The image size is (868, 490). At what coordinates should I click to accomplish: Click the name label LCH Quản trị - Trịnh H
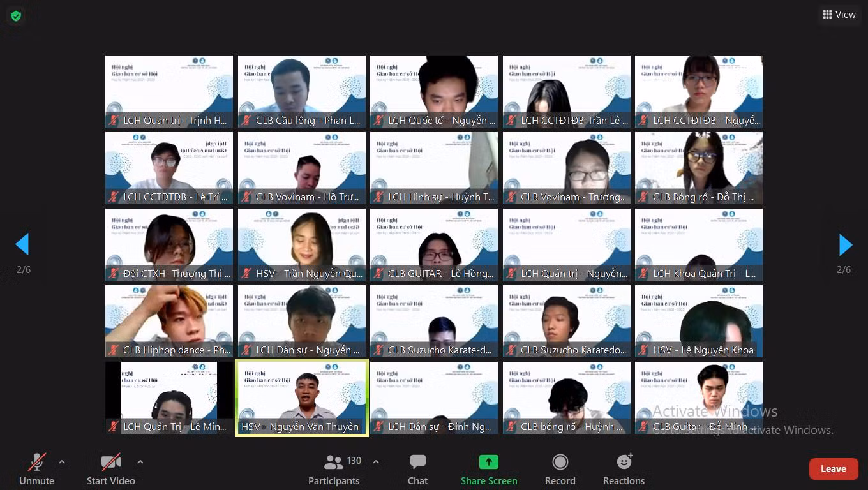point(176,121)
